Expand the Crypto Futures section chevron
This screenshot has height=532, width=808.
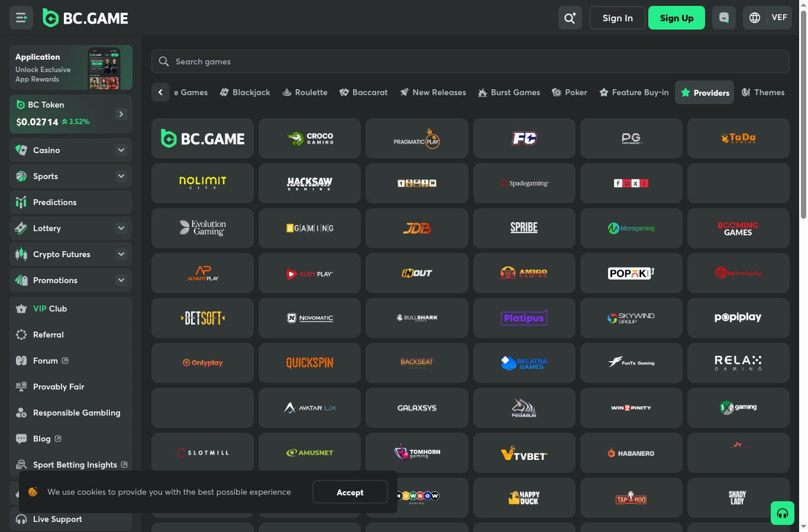click(121, 254)
